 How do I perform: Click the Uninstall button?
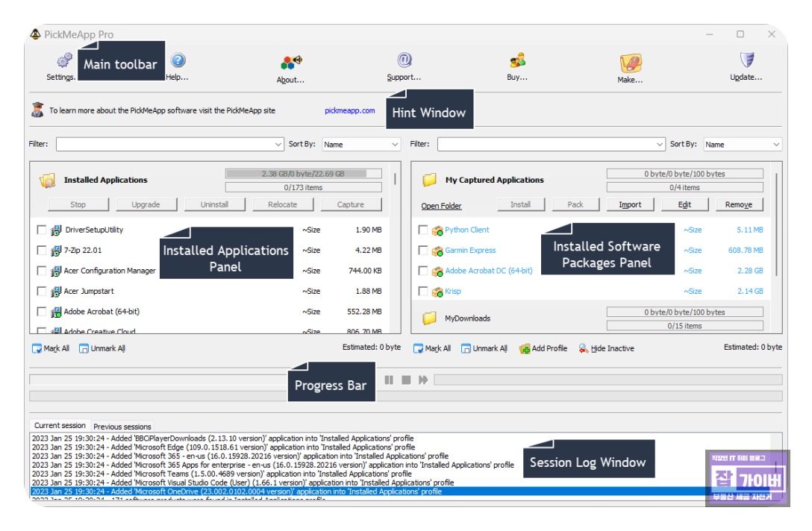click(x=214, y=204)
